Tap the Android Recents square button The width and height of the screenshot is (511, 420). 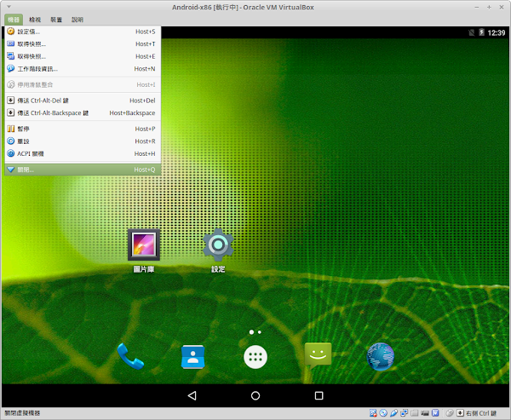coord(319,395)
